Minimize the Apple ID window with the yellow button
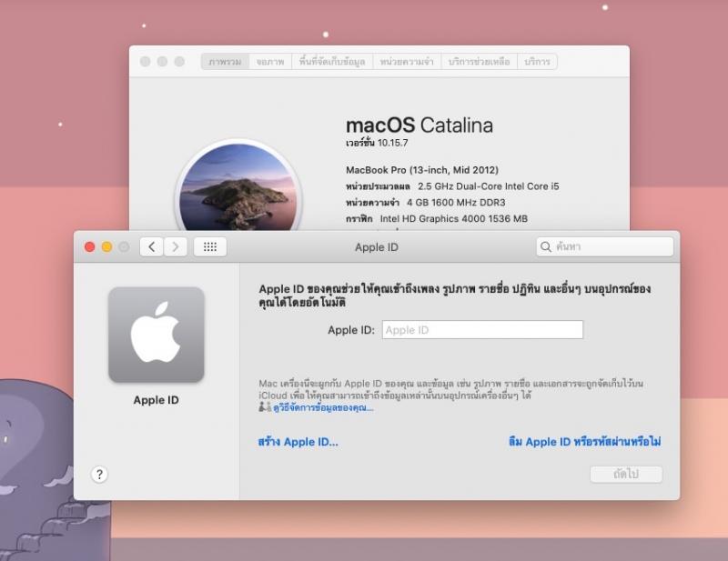Image resolution: width=728 pixels, height=561 pixels. pyautogui.click(x=106, y=247)
